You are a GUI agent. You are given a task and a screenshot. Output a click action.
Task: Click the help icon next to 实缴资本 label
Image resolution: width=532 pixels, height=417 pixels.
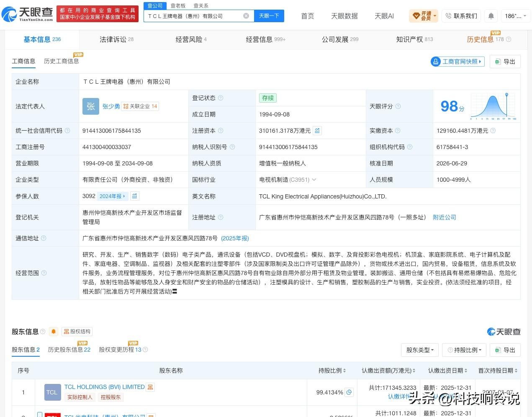point(398,131)
